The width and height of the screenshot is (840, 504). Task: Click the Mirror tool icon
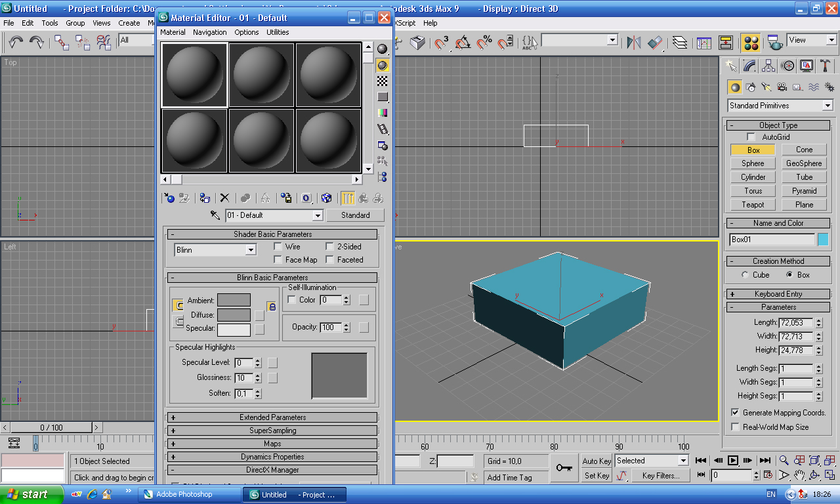tap(633, 43)
